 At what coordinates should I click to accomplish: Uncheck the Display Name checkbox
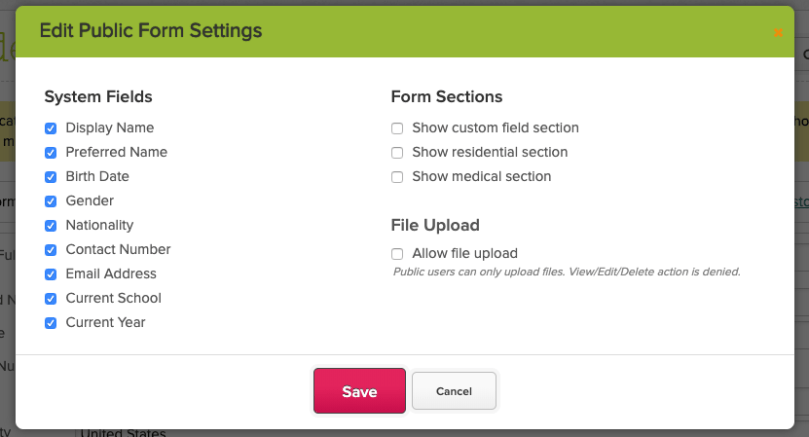point(50,128)
